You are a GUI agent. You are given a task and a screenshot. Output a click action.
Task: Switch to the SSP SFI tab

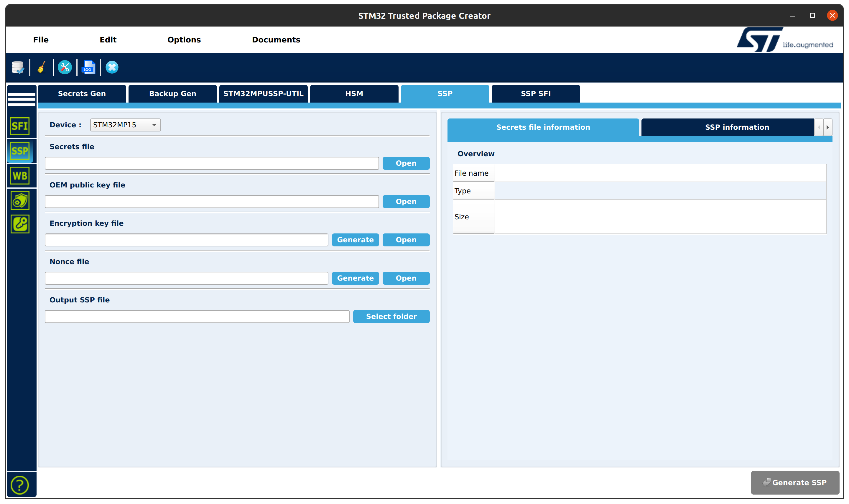pyautogui.click(x=536, y=93)
